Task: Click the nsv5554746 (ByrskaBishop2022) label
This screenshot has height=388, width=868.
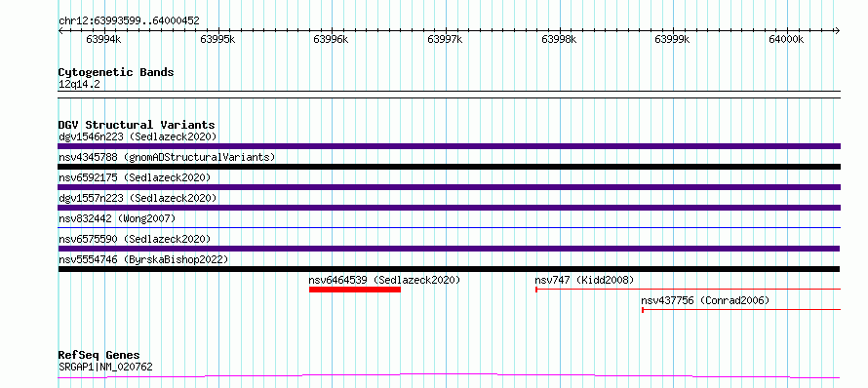Action: (143, 259)
